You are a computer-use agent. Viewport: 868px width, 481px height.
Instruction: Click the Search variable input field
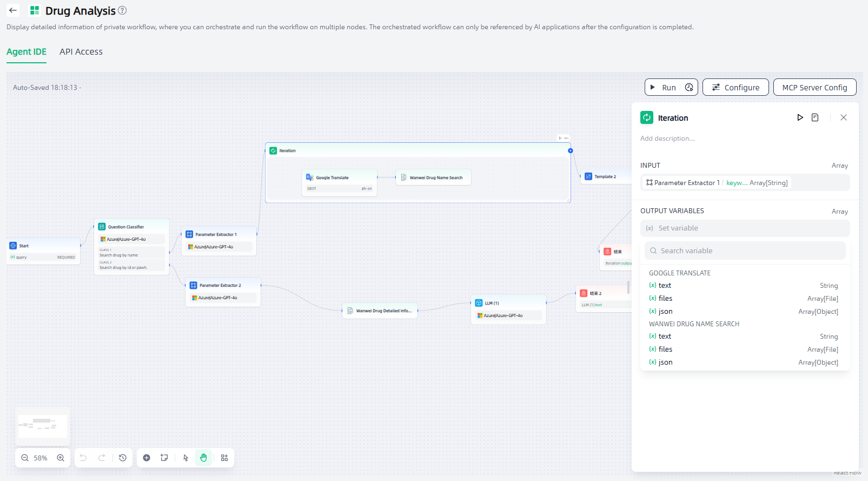click(745, 251)
